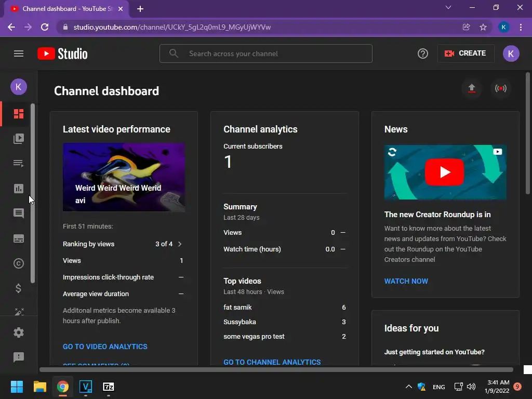532x399 pixels.
Task: Click GO TO VIDEO ANALYTICS link
Action: point(105,347)
